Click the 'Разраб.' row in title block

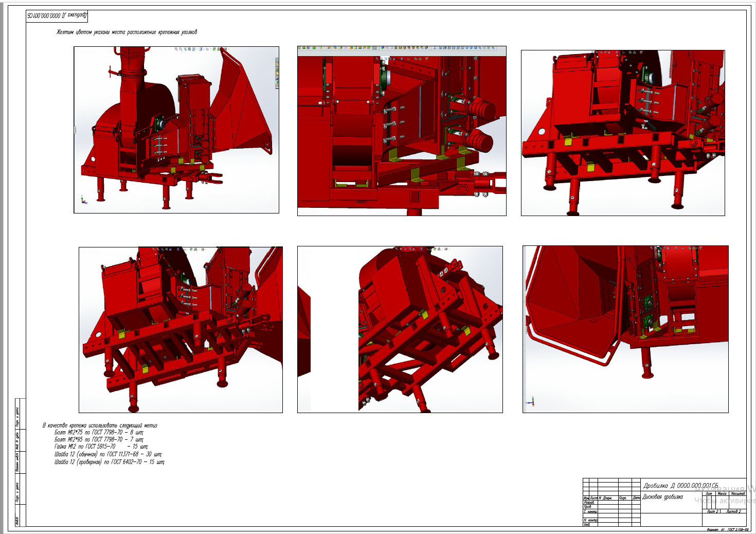tap(611, 502)
